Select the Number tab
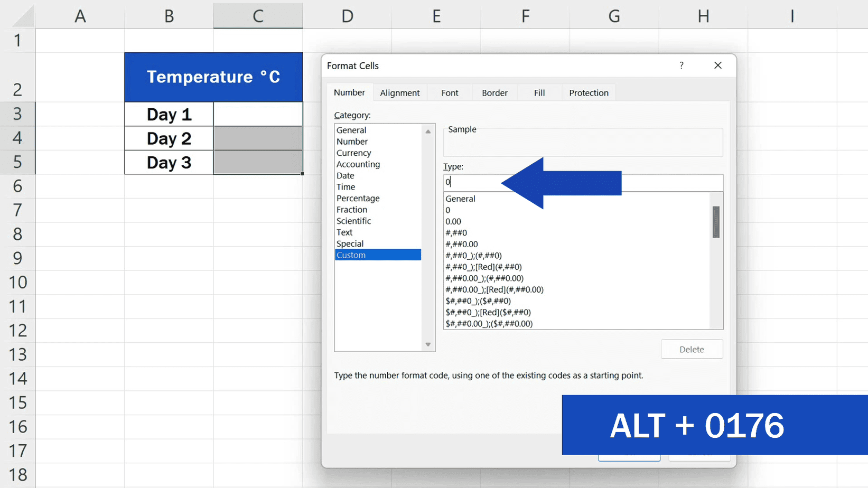This screenshot has width=868, height=488. [349, 92]
